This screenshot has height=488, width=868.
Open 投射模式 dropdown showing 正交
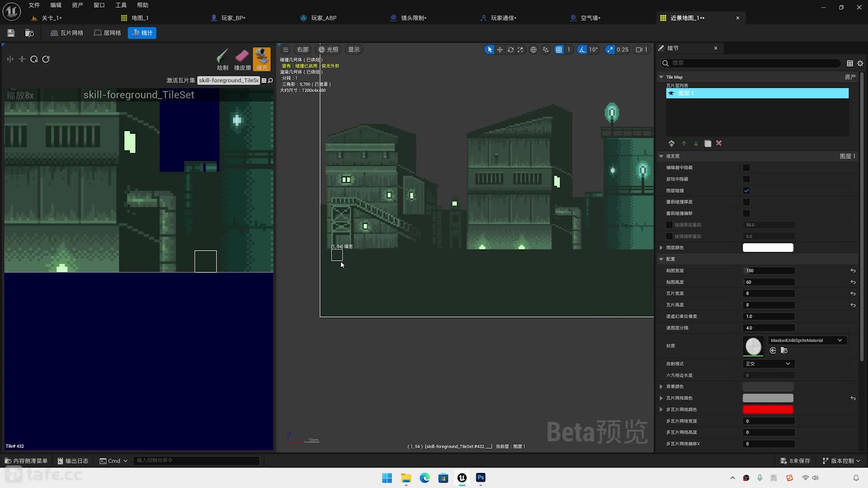click(x=769, y=364)
